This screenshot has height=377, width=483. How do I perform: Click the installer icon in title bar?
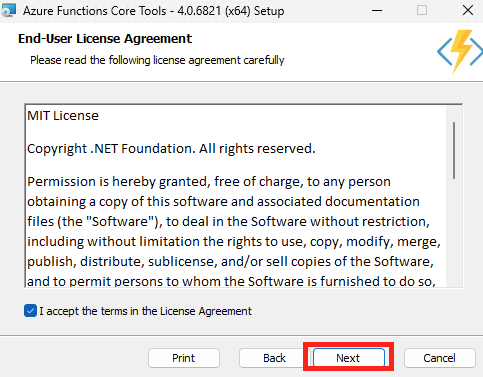(x=8, y=11)
